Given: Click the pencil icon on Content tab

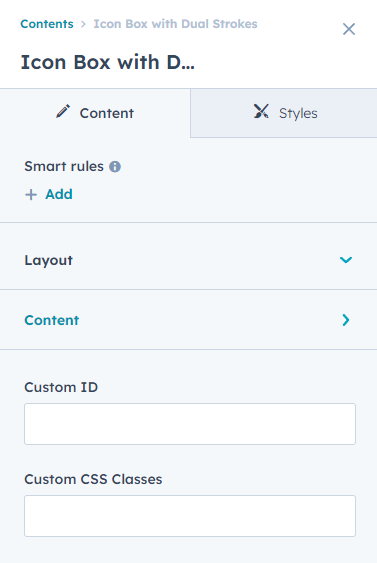Looking at the screenshot, I should click(x=63, y=112).
